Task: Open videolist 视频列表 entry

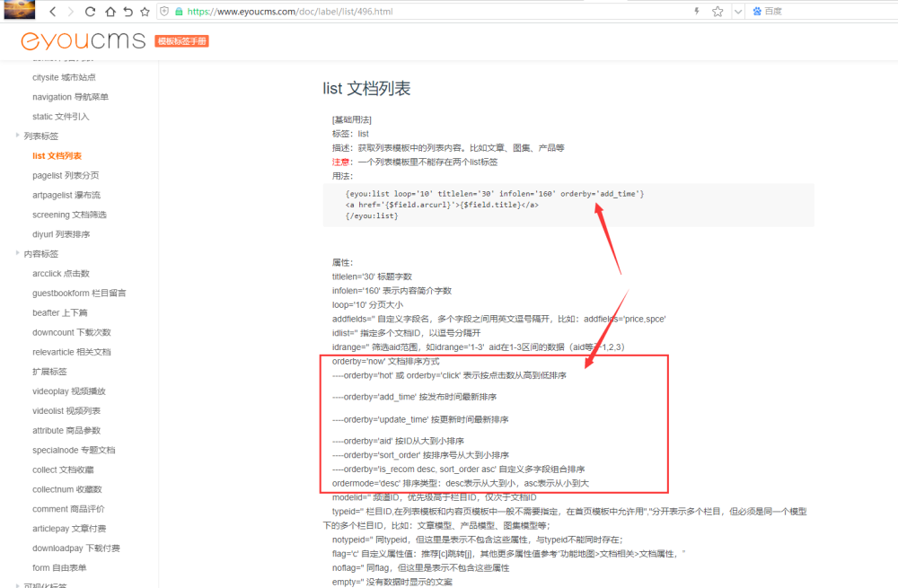Action: 66,410
